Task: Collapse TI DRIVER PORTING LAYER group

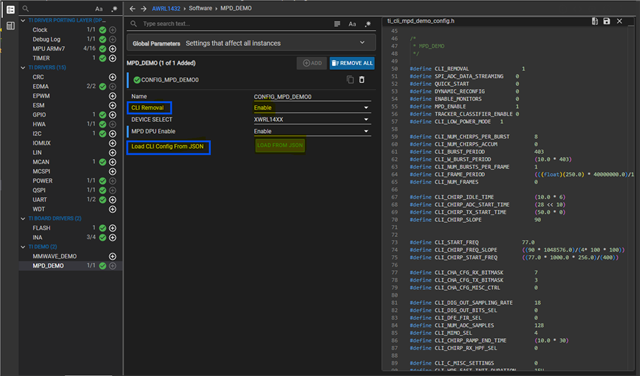Action: tap(23, 20)
